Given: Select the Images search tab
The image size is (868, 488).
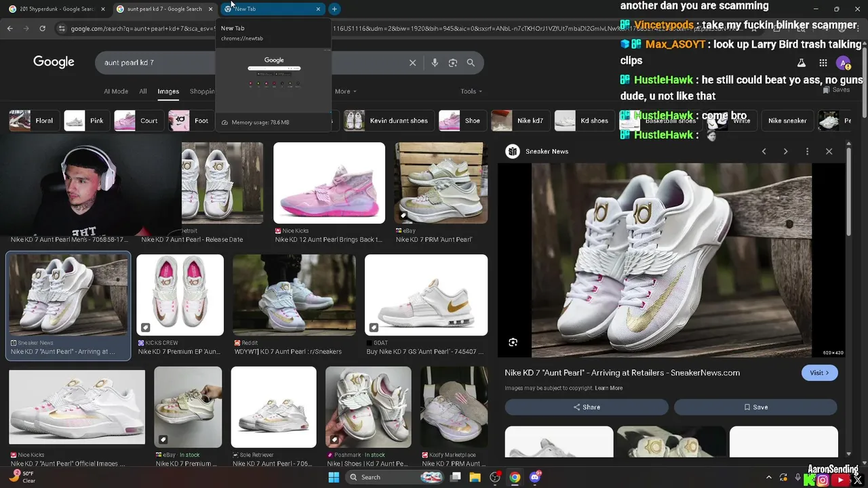Looking at the screenshot, I should (x=168, y=91).
